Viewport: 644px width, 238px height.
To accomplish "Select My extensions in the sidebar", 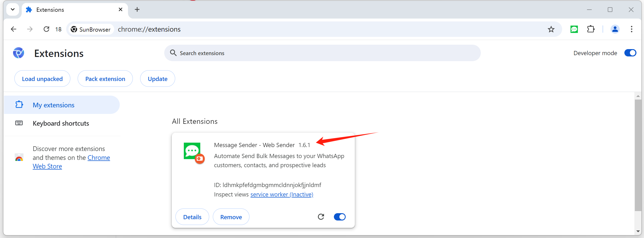I will point(53,105).
